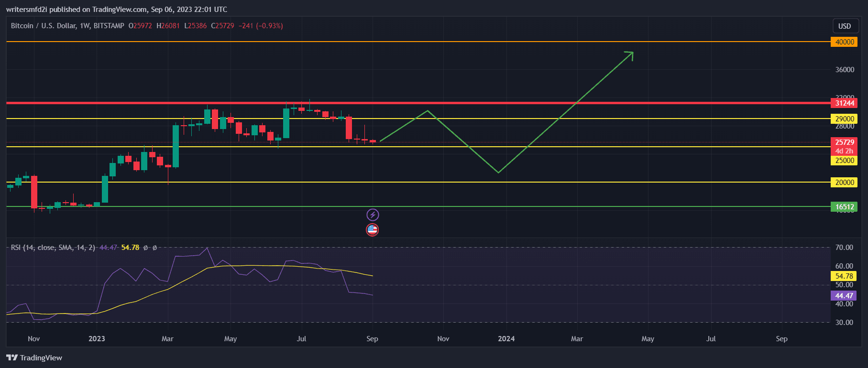Click the yellow 54.78 RSI value label
This screenshot has width=868, height=368.
click(844, 276)
